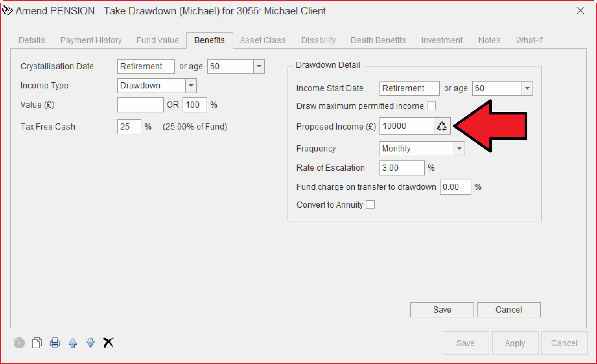Click the "Income Type" label
Screen dimensions: 597x364
(44, 85)
